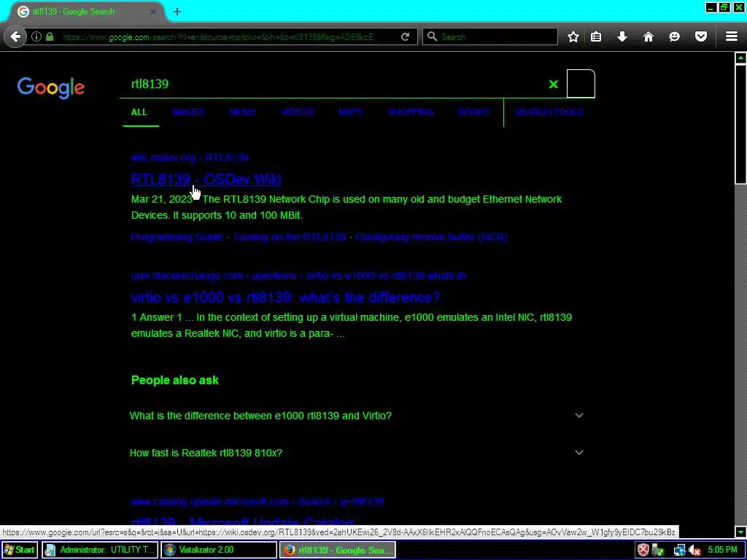
Task: Switch to the NEWS results tab
Action: click(x=242, y=112)
